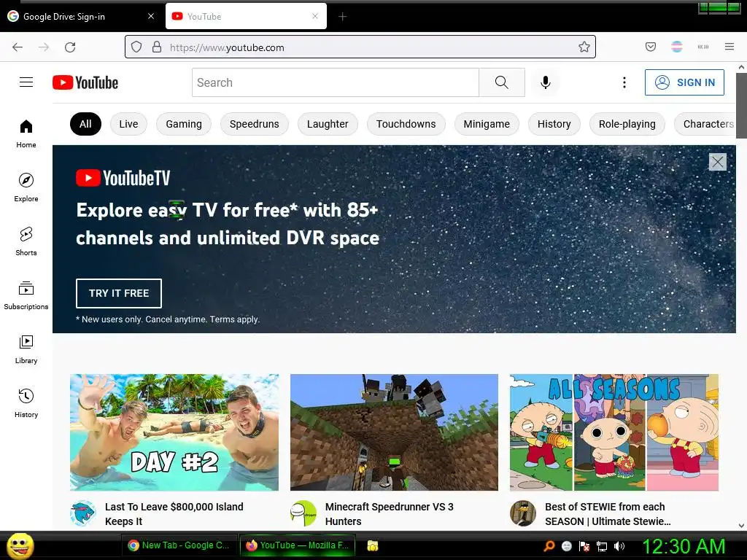The height and width of the screenshot is (560, 747).
Task: Select the Laughter filter chip
Action: (328, 124)
